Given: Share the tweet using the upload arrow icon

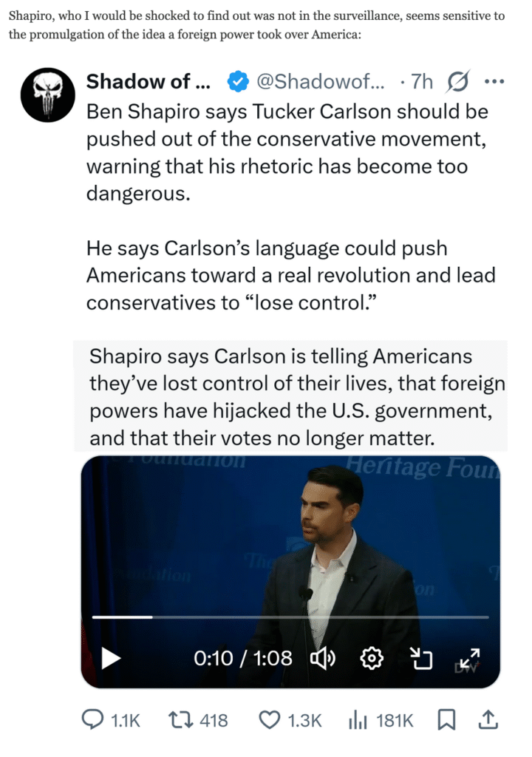Looking at the screenshot, I should tap(487, 720).
